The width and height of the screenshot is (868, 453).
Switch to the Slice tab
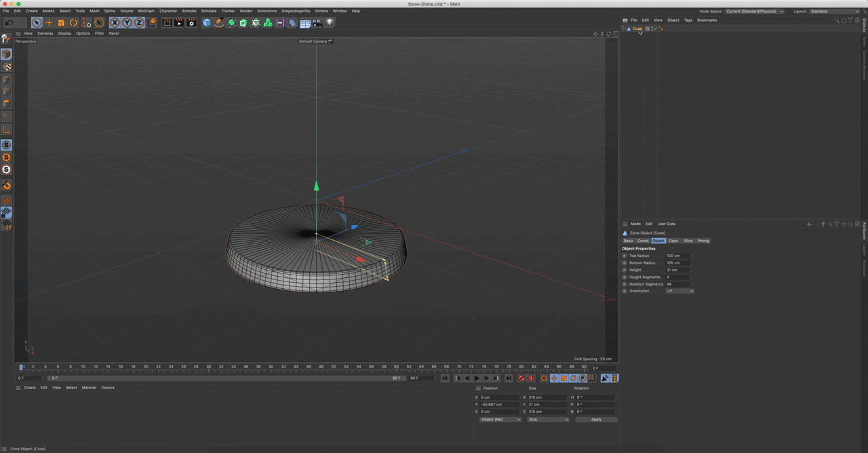[688, 241]
